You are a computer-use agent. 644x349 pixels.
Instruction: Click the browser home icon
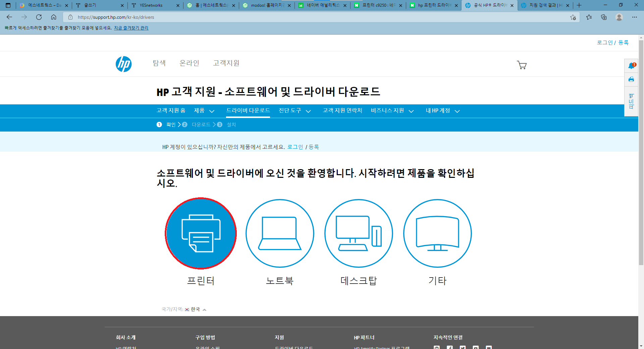tap(54, 17)
